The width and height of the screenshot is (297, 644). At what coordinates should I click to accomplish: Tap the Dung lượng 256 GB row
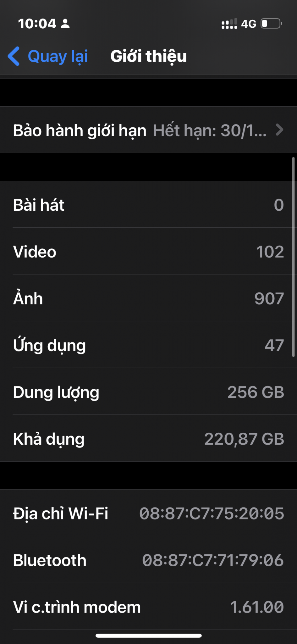[x=148, y=392]
